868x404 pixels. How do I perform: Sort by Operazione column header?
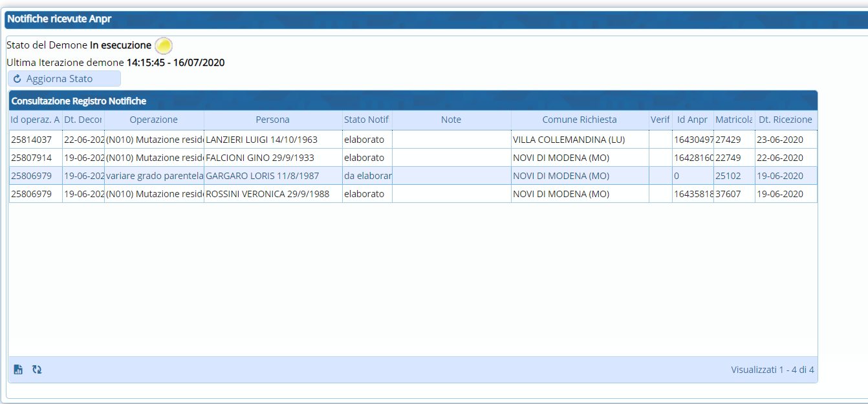pos(153,120)
